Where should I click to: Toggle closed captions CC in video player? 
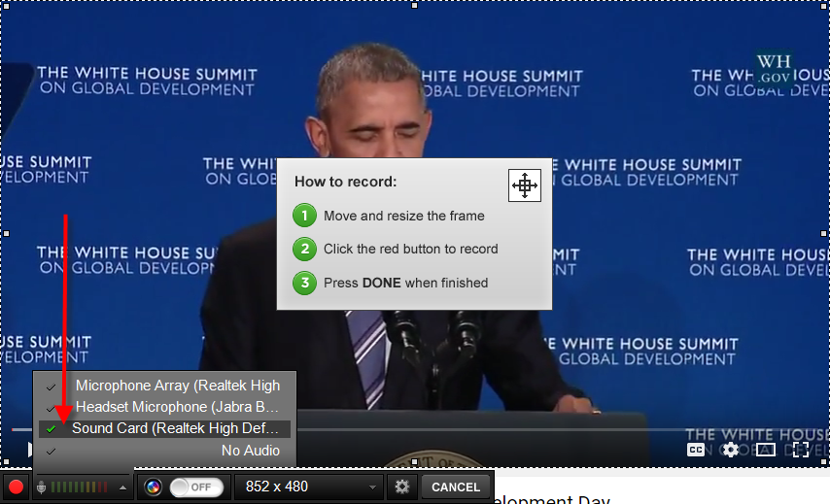[x=696, y=450]
